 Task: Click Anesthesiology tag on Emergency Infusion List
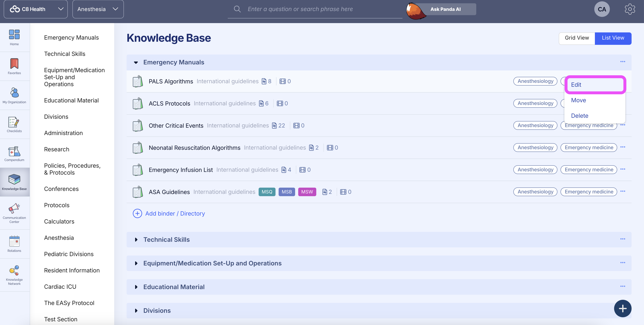(535, 170)
